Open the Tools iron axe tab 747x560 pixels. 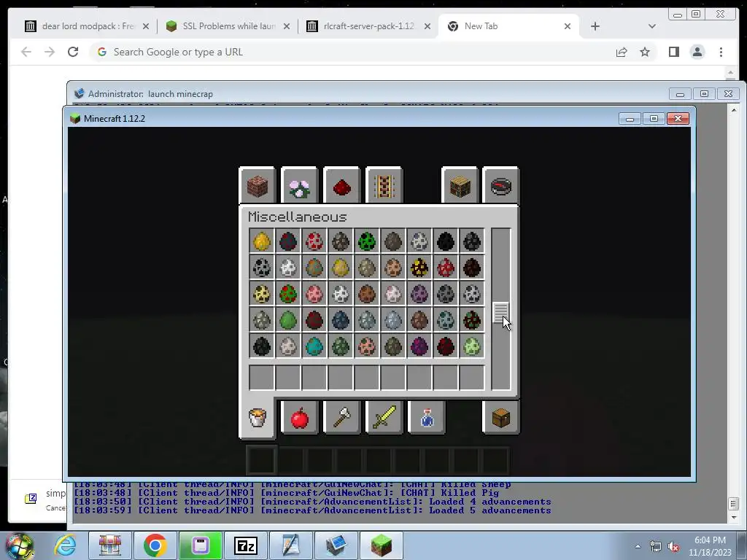pyautogui.click(x=341, y=418)
